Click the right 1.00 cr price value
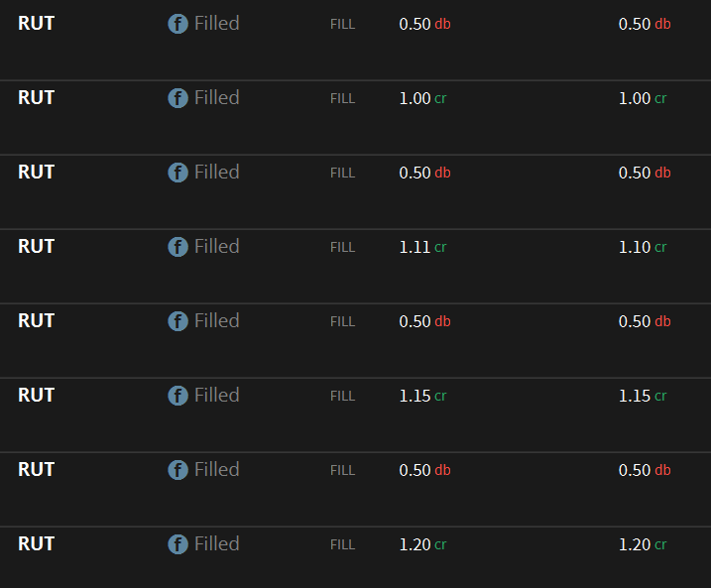Screen dimensions: 711x588 [643, 98]
